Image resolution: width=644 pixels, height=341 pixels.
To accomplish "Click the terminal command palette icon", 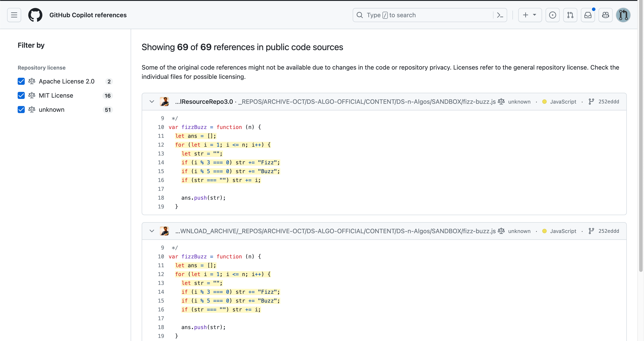I will tap(501, 15).
